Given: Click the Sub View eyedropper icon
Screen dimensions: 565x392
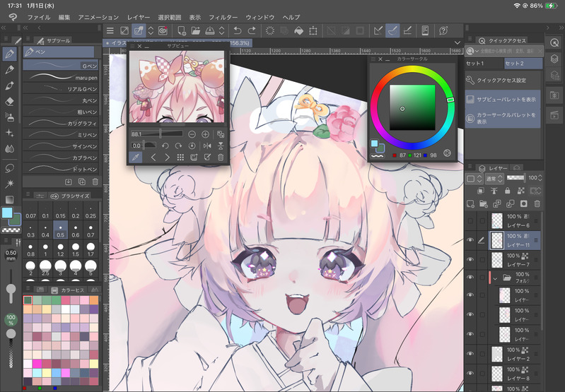Looking at the screenshot, I should [136, 158].
